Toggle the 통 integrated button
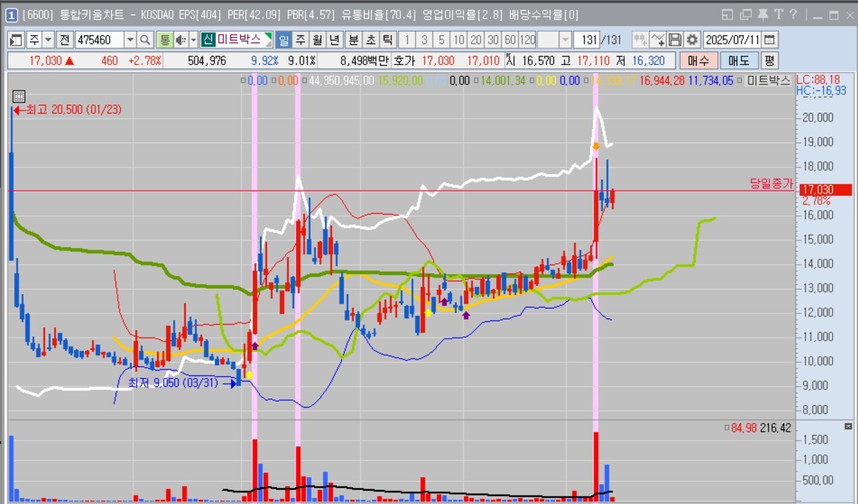This screenshot has height=504, width=858. pyautogui.click(x=164, y=40)
